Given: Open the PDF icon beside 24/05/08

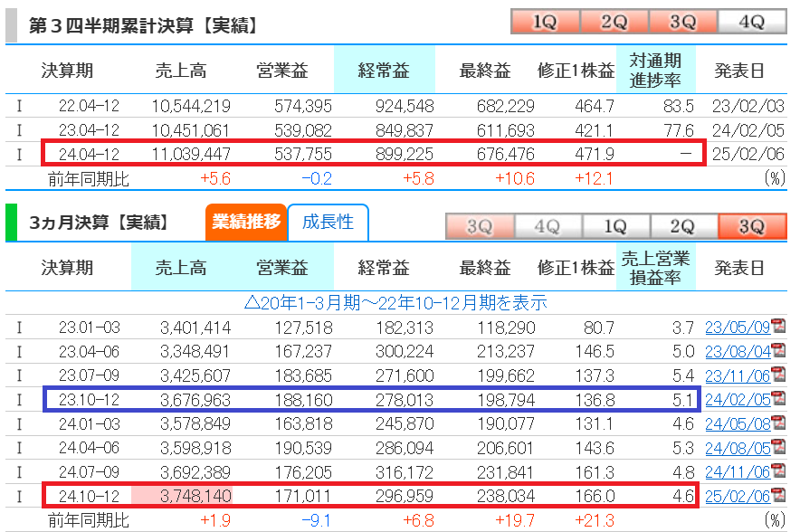Looking at the screenshot, I should (x=778, y=423).
